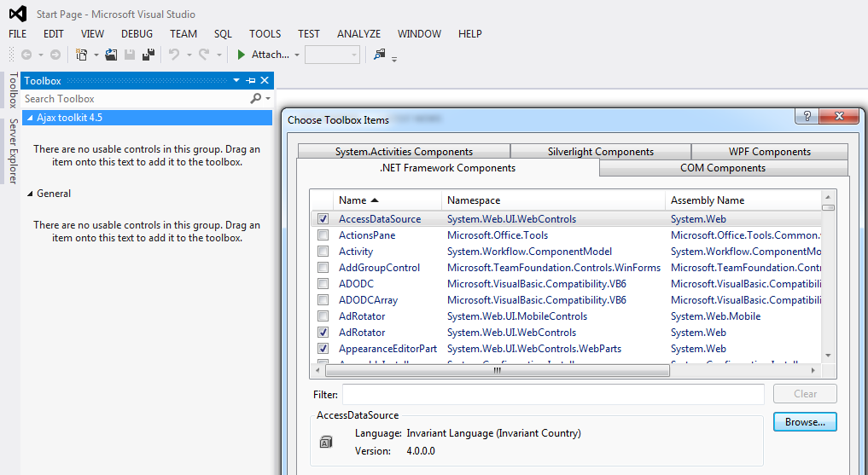
Task: Open the TOOLS menu
Action: click(x=265, y=34)
